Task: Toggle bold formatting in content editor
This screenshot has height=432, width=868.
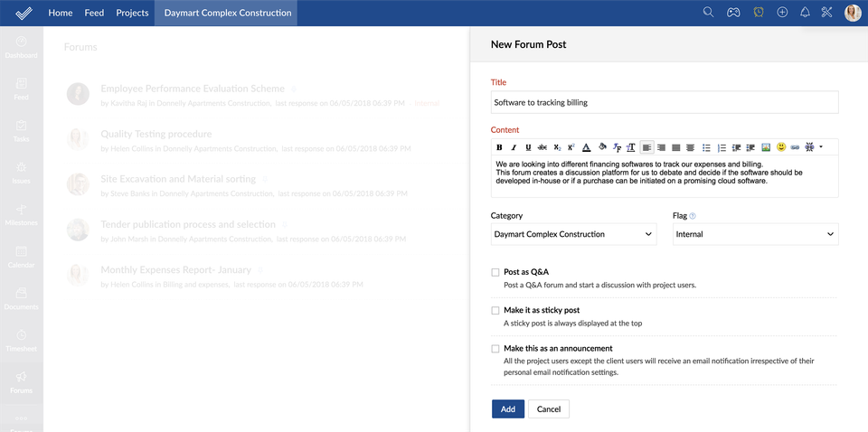Action: pyautogui.click(x=499, y=147)
